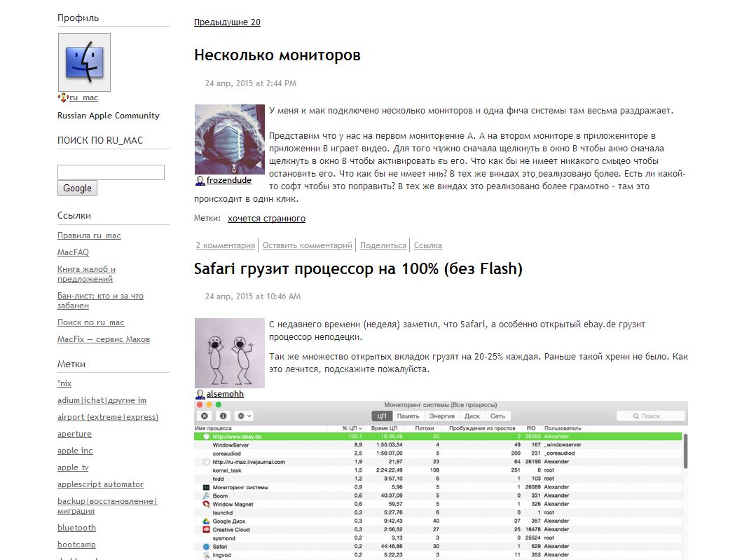Open the Несколько мониторов post title
The width and height of the screenshot is (756, 560).
(x=277, y=55)
